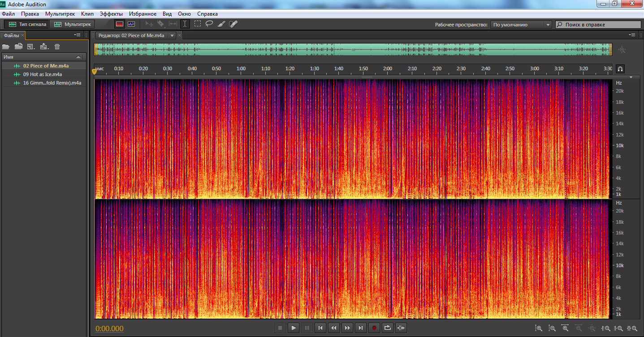Switch to Мультитрек view

click(73, 24)
